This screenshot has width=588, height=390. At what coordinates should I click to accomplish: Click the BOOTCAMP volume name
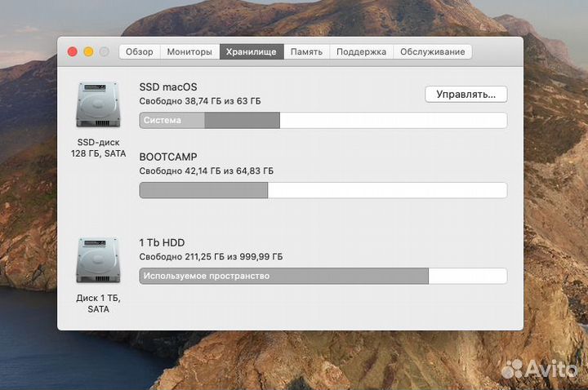point(168,156)
